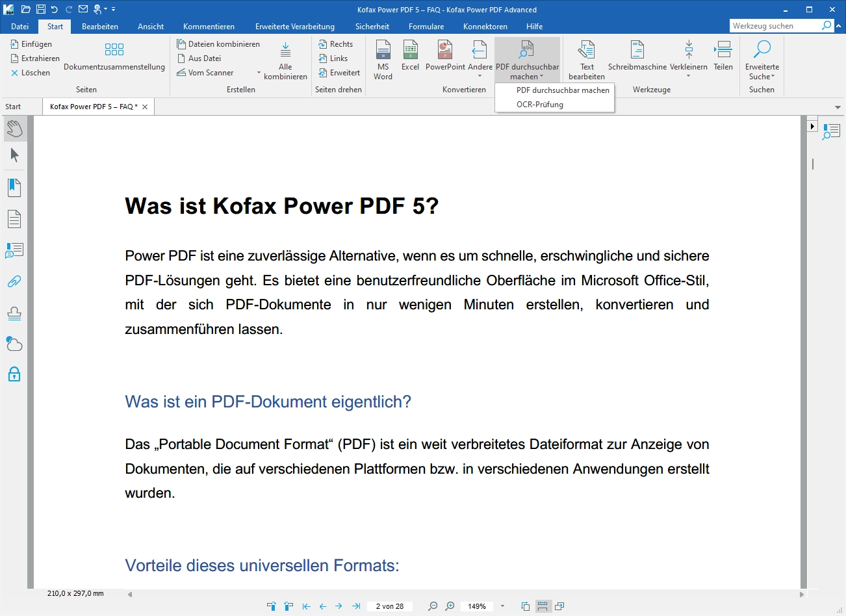The width and height of the screenshot is (846, 616).
Task: Open Erweiterte Suche dropdown
Action: click(x=762, y=60)
